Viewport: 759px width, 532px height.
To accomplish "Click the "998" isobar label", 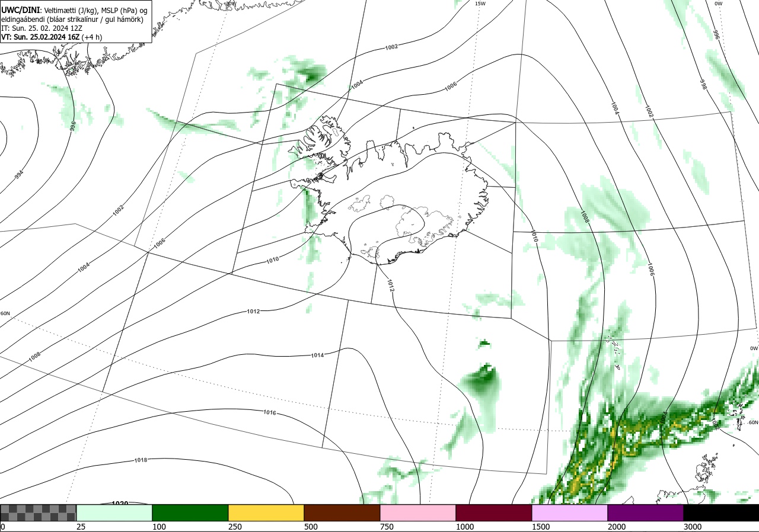I will pos(704,84).
